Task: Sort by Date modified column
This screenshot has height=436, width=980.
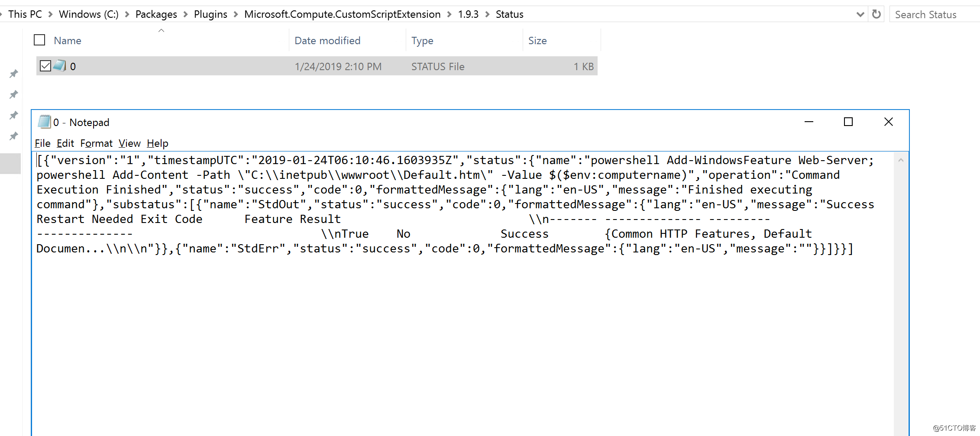Action: (x=327, y=41)
